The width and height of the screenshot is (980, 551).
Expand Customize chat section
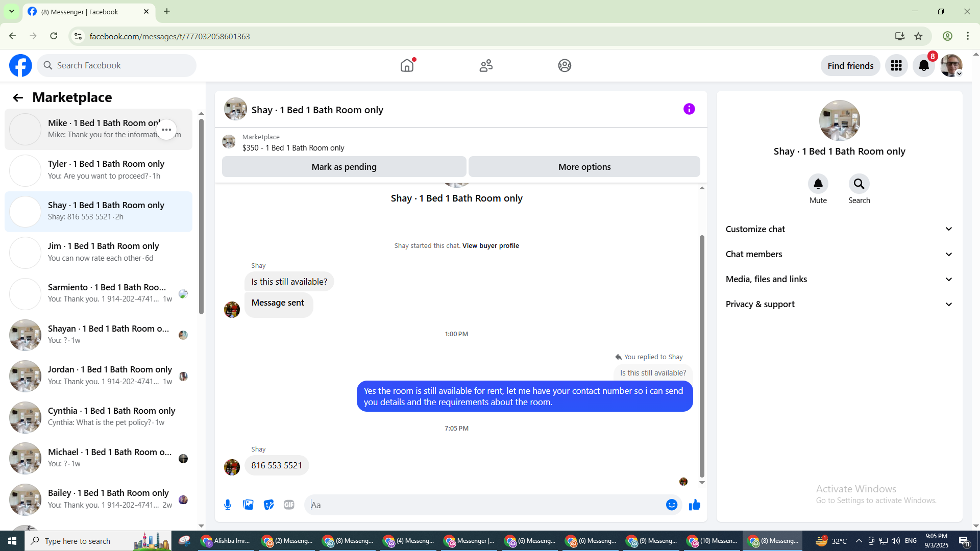point(839,229)
